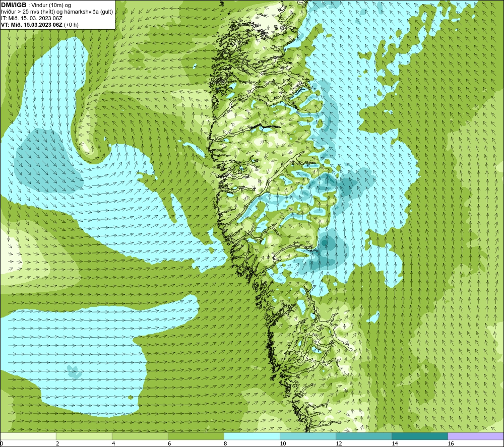The height and width of the screenshot is (447, 504).
Task: Click the scale label '8'
Action: point(225,443)
